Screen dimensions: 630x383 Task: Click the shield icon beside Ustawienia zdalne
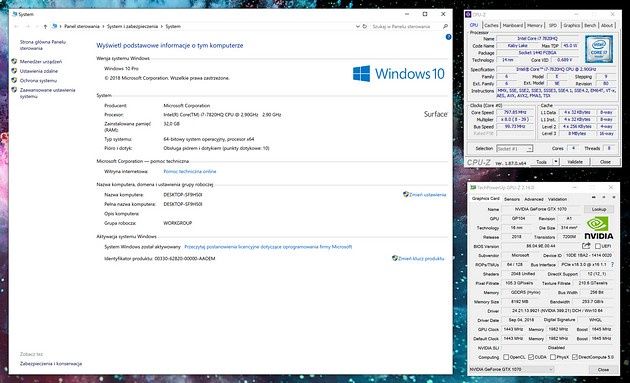[x=14, y=71]
